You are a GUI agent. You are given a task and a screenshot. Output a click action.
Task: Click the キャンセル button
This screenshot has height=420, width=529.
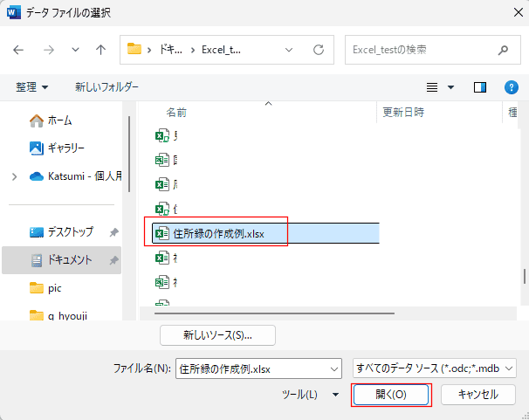[477, 395]
